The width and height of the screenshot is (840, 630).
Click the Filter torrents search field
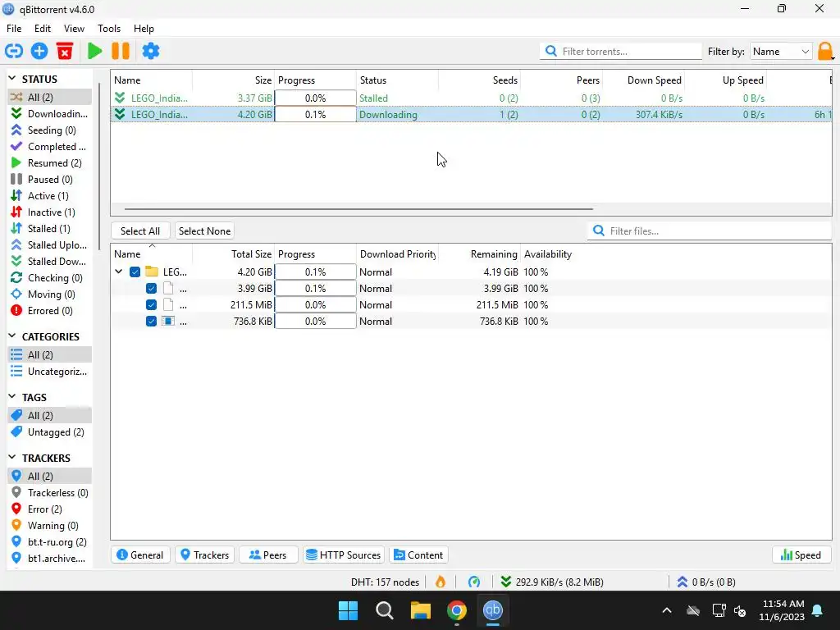point(621,52)
